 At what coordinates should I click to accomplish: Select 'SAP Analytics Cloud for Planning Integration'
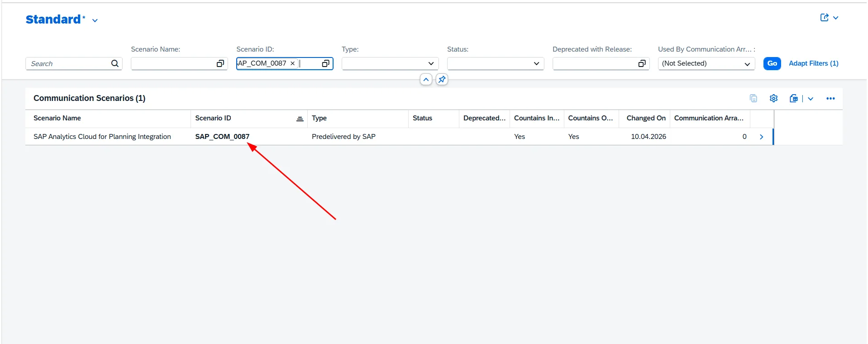tap(102, 137)
